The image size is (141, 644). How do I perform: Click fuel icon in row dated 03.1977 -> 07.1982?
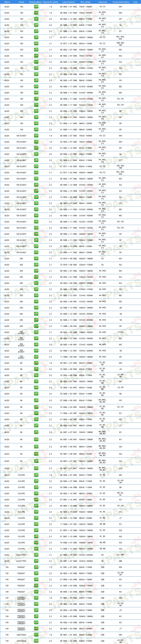tap(36, 38)
